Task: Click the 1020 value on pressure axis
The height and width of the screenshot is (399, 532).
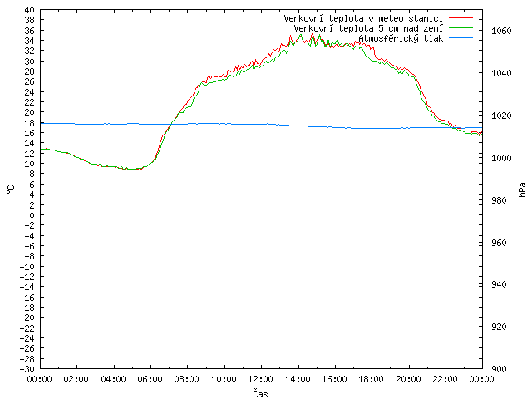Action: coord(501,116)
